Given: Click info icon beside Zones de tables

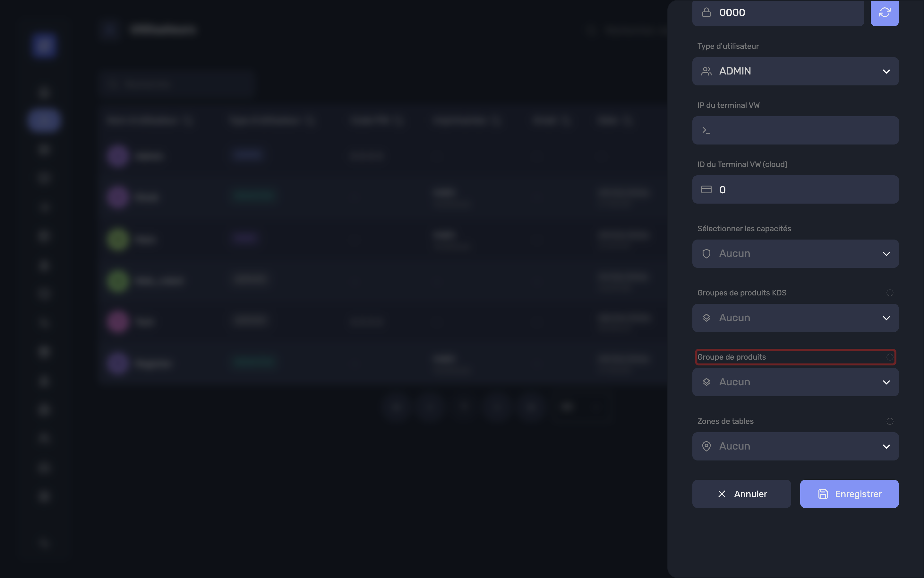Looking at the screenshot, I should click(890, 421).
